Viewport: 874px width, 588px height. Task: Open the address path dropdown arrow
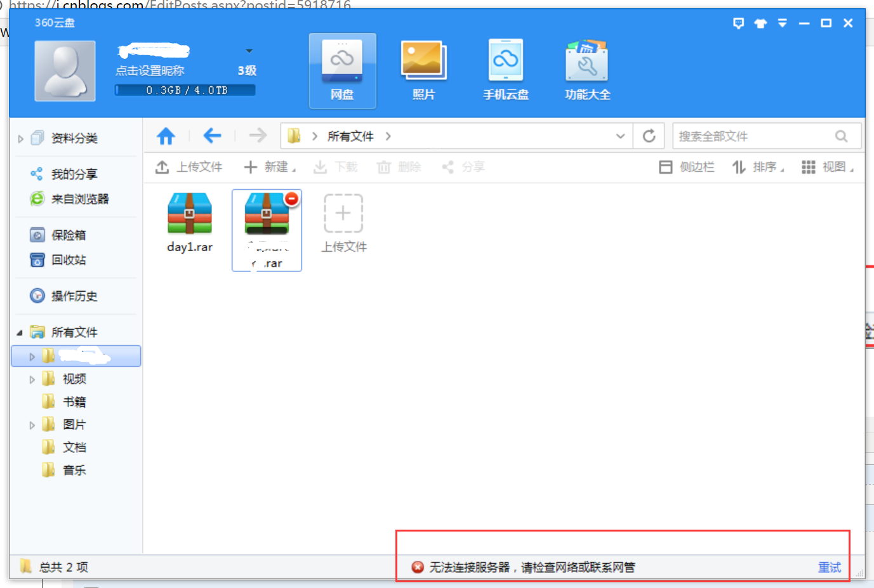pos(620,136)
